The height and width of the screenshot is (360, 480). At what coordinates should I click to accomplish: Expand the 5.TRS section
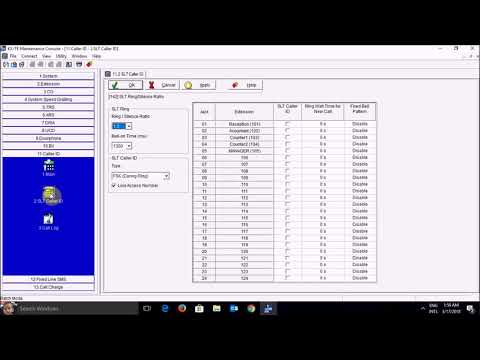click(x=48, y=107)
